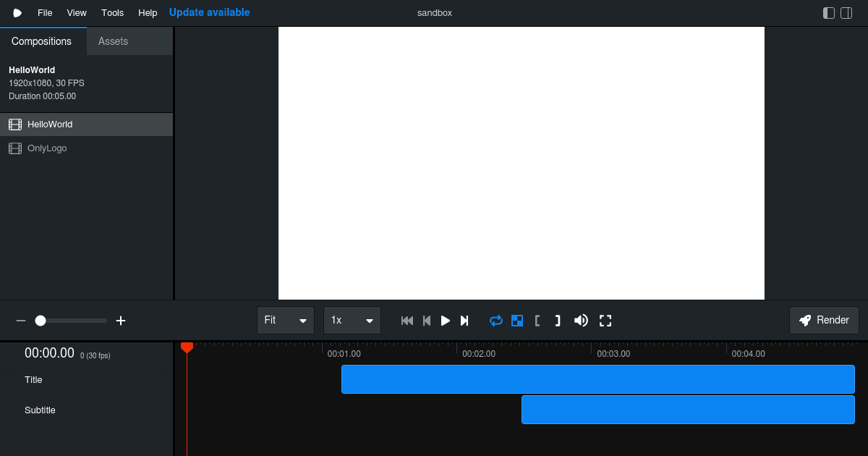Expand the View menu
Image resolution: width=868 pixels, height=456 pixels.
[x=77, y=12]
